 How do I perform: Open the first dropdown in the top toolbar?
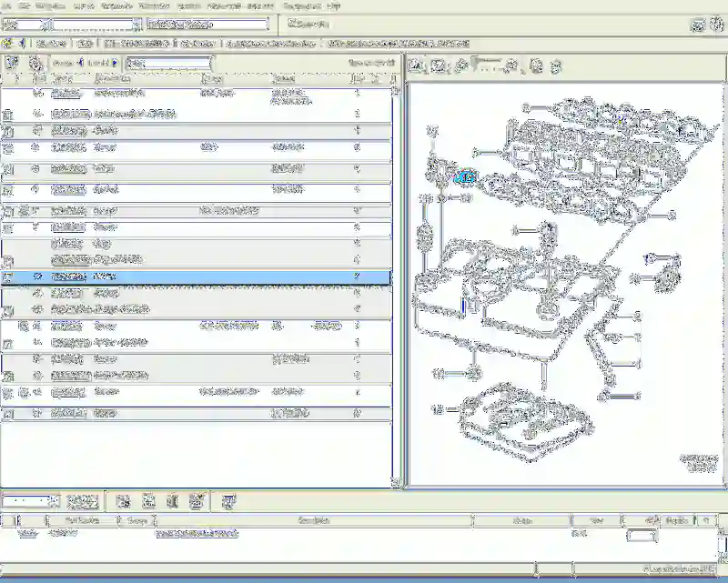(x=43, y=25)
